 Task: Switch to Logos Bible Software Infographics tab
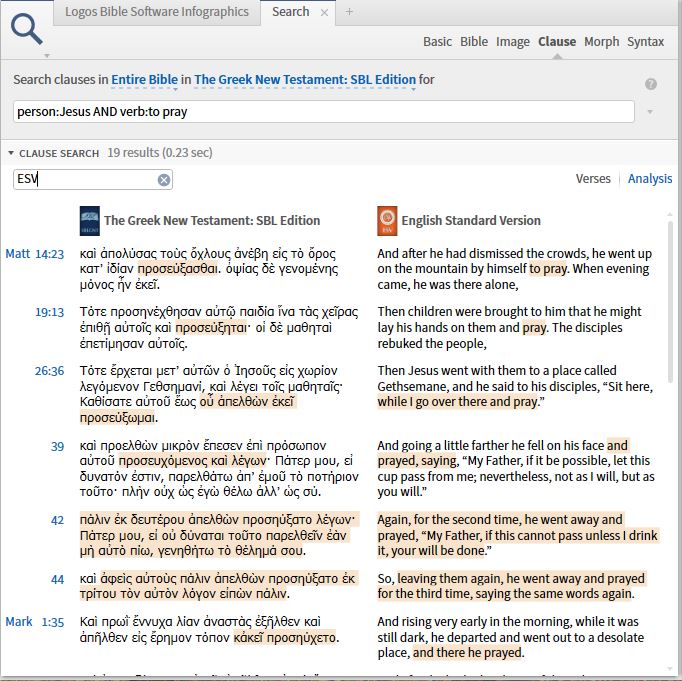[x=157, y=12]
